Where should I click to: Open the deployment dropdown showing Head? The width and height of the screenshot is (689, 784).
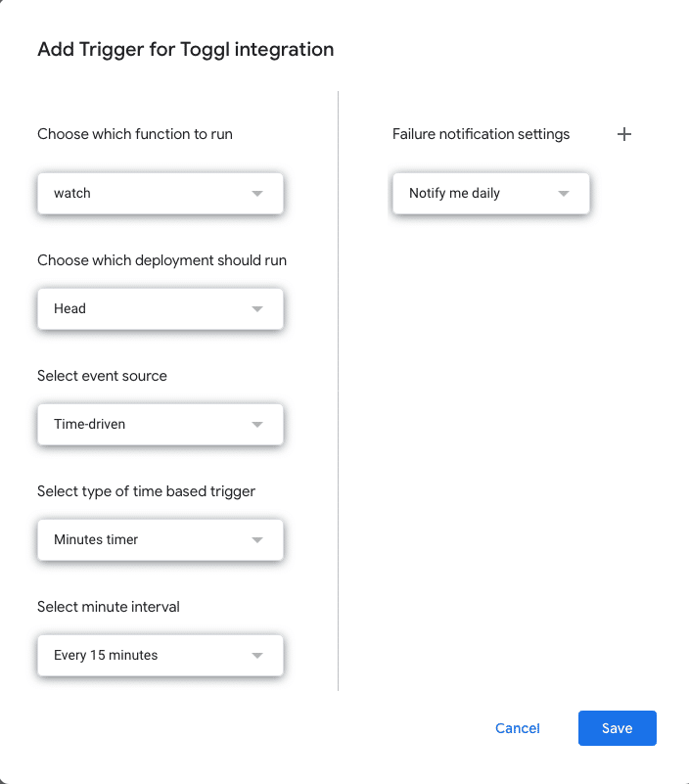[x=161, y=309]
